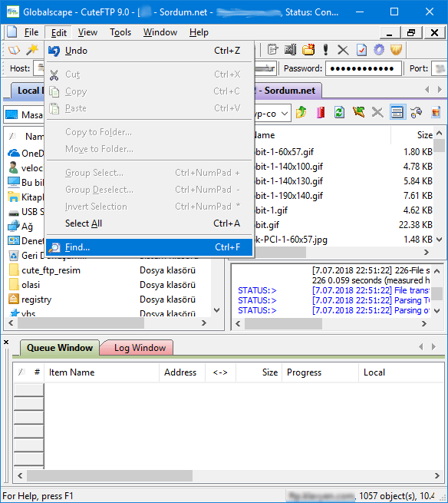Click up arrow of remote file list scrollbar
Screen dimensions: 448x503
440,133
